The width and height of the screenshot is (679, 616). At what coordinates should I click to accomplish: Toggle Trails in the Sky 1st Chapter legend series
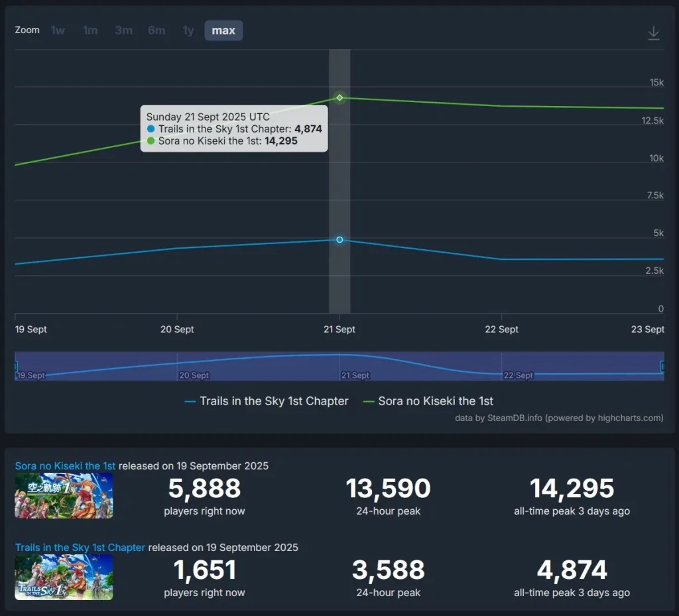pyautogui.click(x=267, y=401)
